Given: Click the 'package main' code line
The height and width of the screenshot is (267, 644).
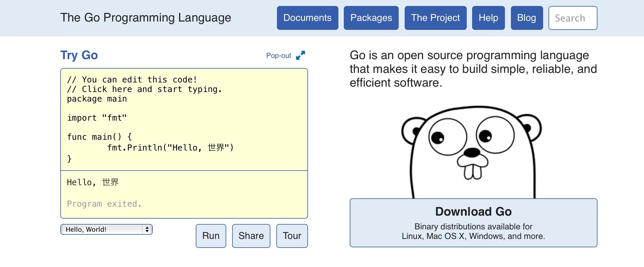Looking at the screenshot, I should pyautogui.click(x=97, y=99).
